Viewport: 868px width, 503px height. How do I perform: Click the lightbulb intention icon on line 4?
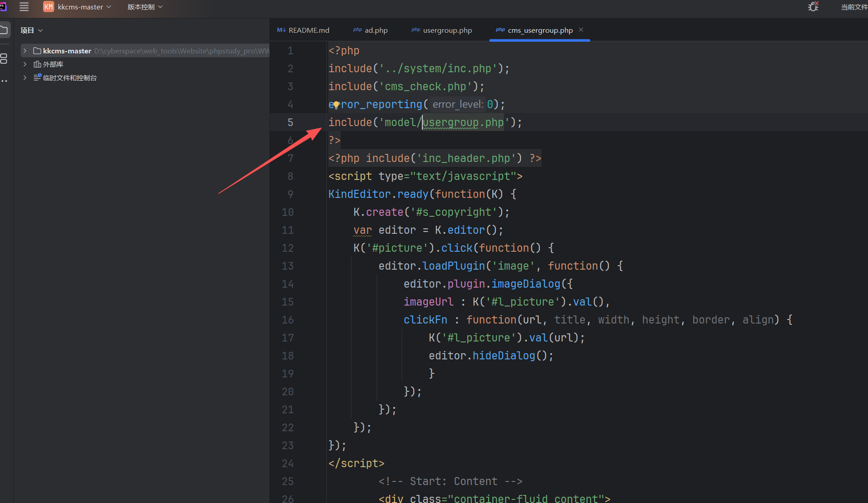click(x=336, y=105)
